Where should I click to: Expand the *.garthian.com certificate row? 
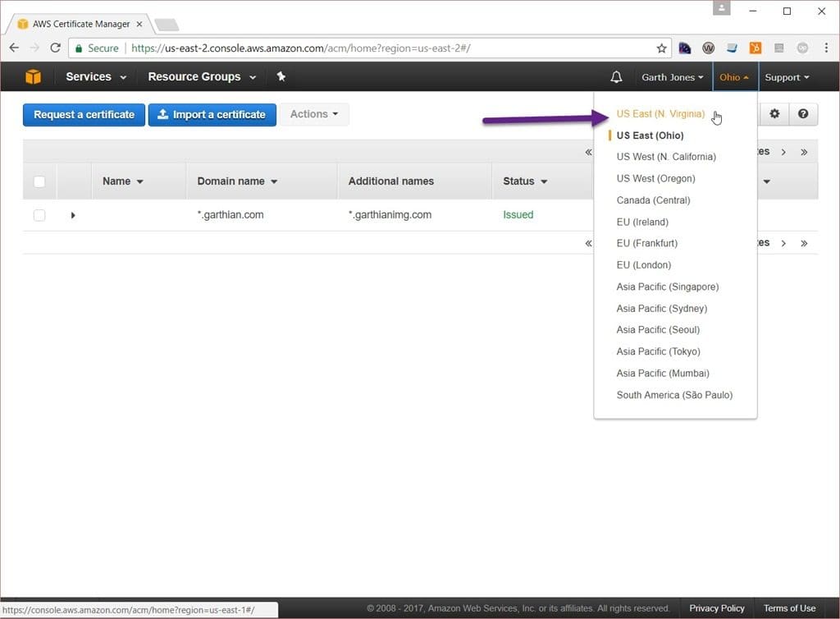coord(73,215)
